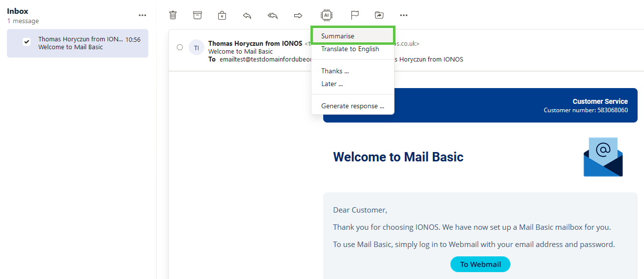The image size is (644, 279).
Task: Delete the message with the trash icon
Action: 173,15
